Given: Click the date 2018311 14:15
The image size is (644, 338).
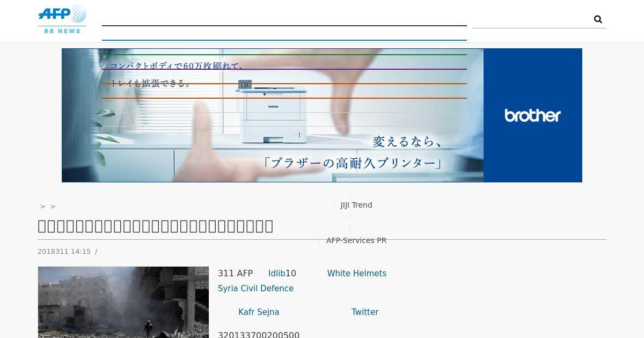Looking at the screenshot, I should click(x=64, y=252).
